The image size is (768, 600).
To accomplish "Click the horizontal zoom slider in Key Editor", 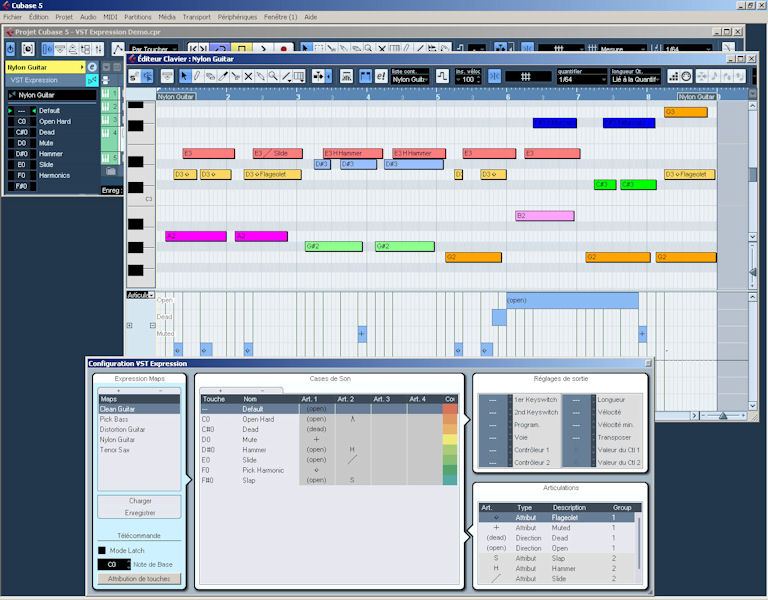I will (723, 416).
